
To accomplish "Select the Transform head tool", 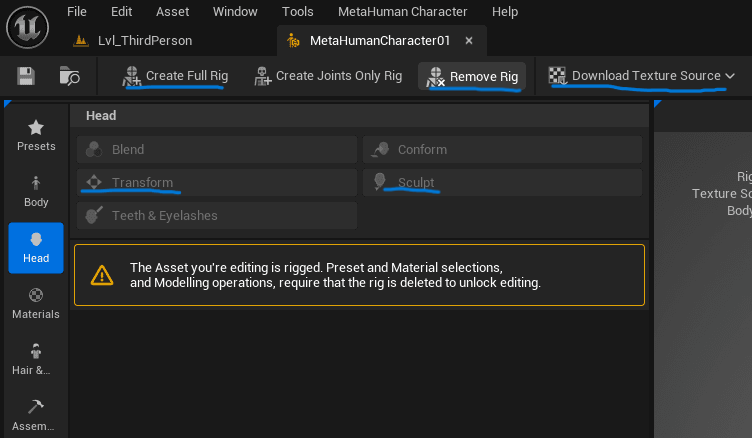I will click(x=217, y=182).
